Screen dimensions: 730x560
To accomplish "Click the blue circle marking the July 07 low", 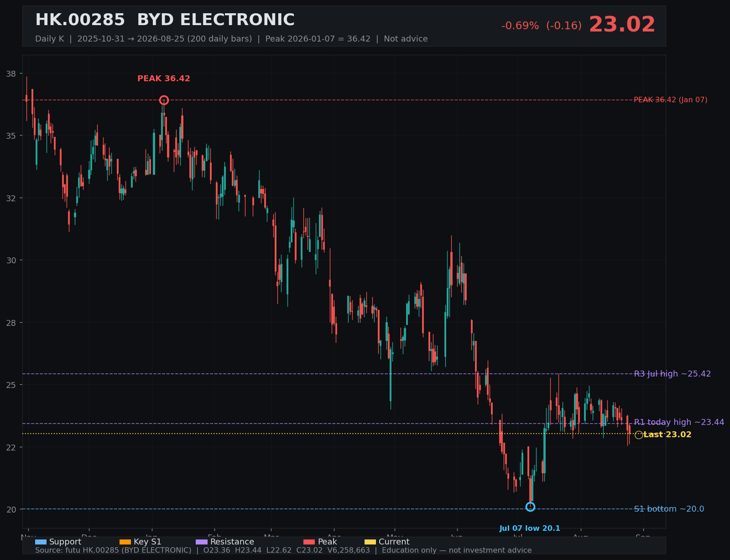I will pos(530,507).
